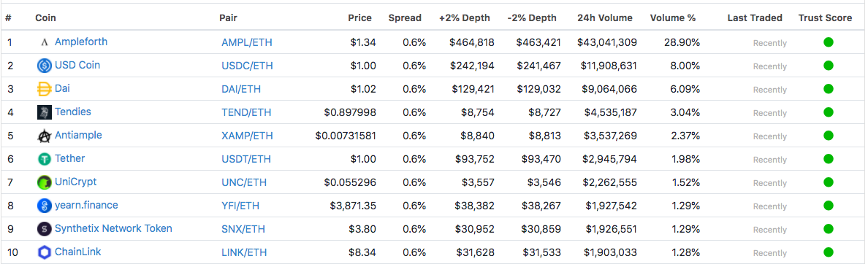868x264 pixels.
Task: Open the YFI/ETH trading pair link
Action: tap(240, 206)
